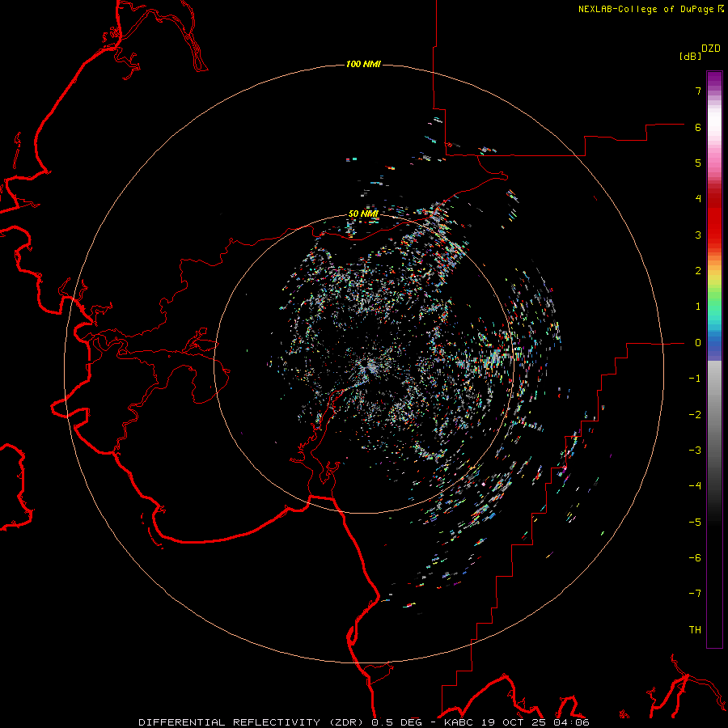The height and width of the screenshot is (728, 728).
Task: Click the "-3" value on the dB scale
Action: [x=695, y=451]
